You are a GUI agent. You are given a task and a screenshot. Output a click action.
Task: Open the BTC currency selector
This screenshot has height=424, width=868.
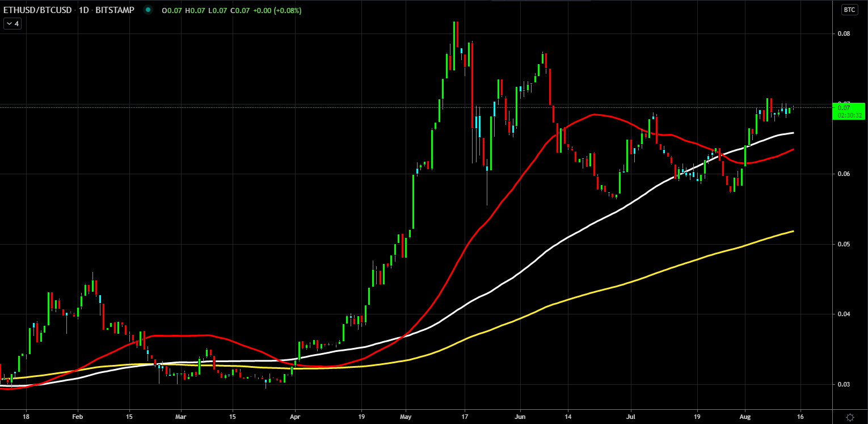[849, 10]
